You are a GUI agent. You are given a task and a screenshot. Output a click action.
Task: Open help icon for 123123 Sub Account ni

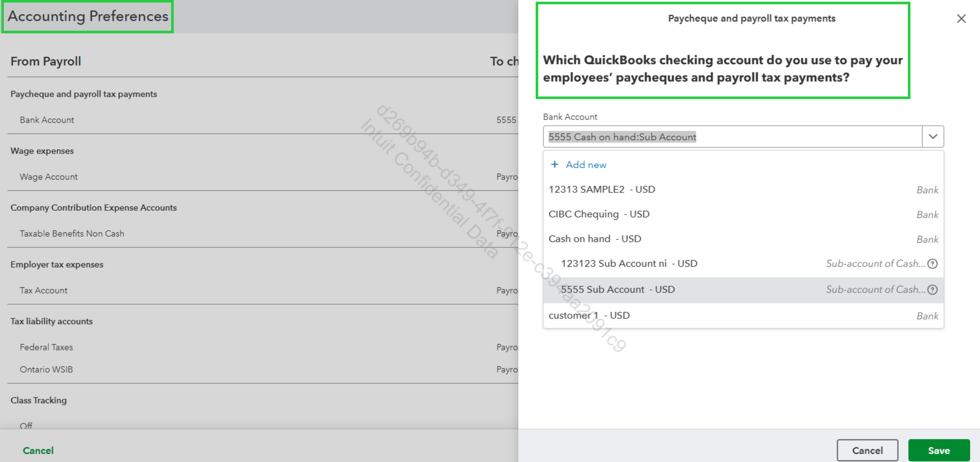click(932, 263)
